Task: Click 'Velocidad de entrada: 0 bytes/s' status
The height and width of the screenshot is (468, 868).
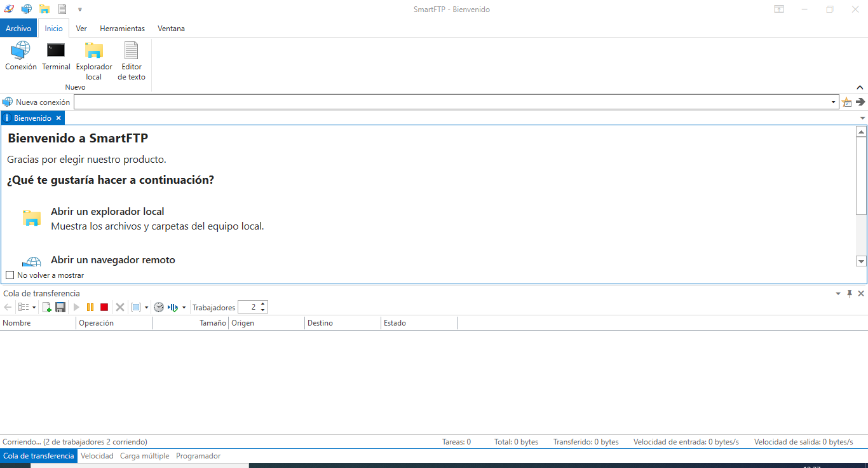Action: coord(686,442)
